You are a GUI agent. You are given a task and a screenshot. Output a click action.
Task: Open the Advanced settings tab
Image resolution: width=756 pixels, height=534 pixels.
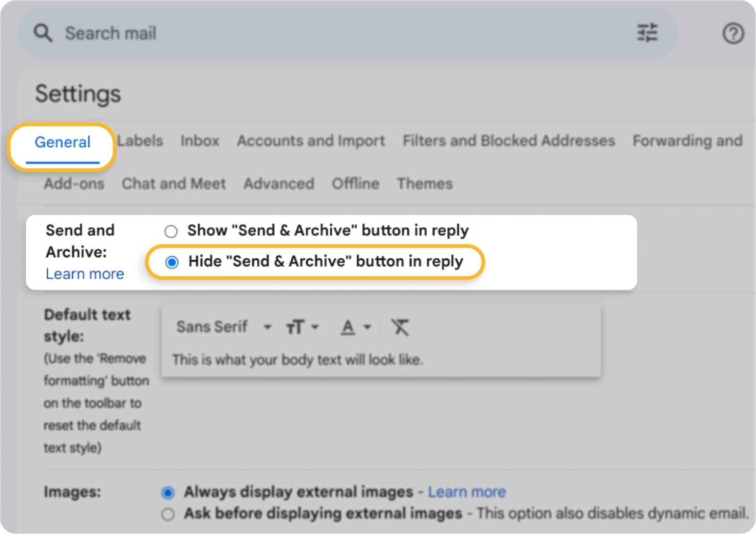(x=278, y=183)
